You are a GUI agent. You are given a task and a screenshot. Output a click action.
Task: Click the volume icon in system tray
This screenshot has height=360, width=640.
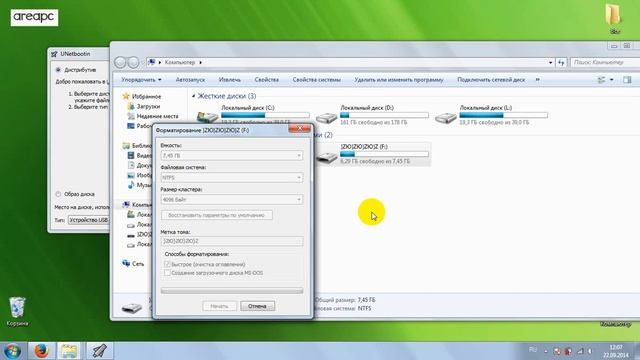(x=590, y=351)
